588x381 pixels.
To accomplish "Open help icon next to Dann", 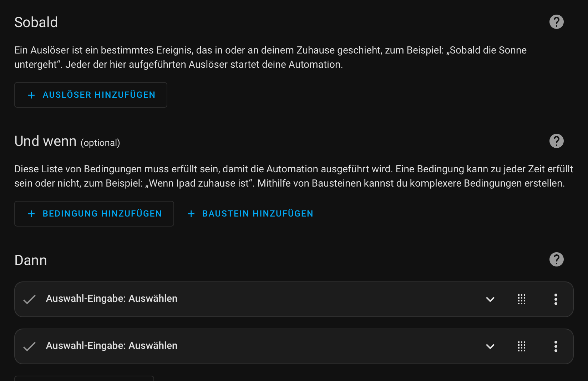I will coord(556,259).
